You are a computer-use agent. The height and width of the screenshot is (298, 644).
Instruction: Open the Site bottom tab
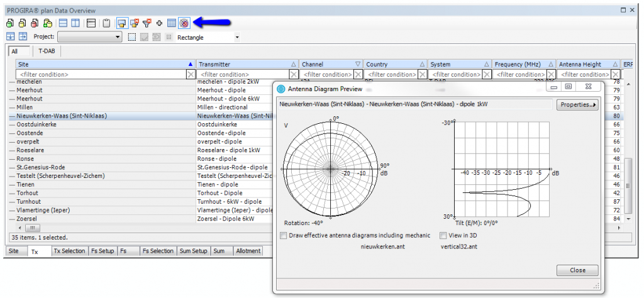[16, 251]
